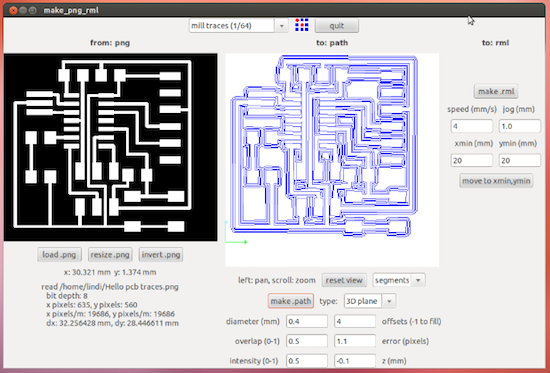Focus the intensity (0-1) field
The height and width of the screenshot is (373, 550).
coord(307,361)
